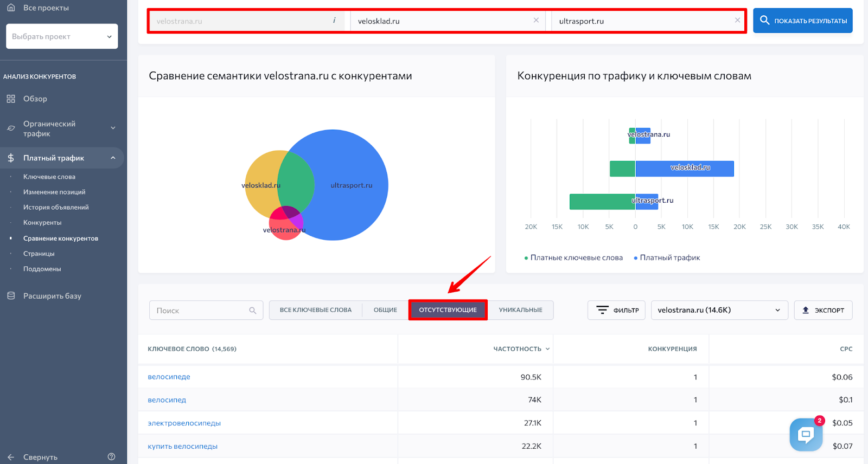
Task: Expand the Органический трафик section
Action: point(113,128)
